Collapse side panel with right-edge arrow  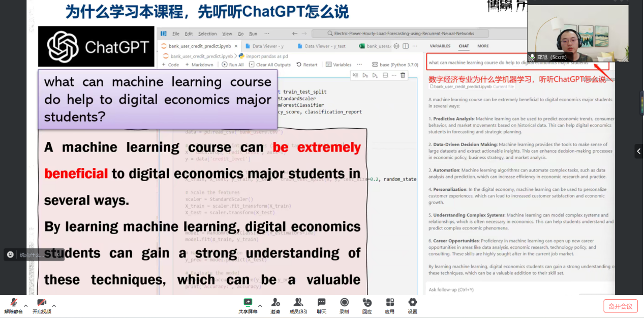point(638,151)
